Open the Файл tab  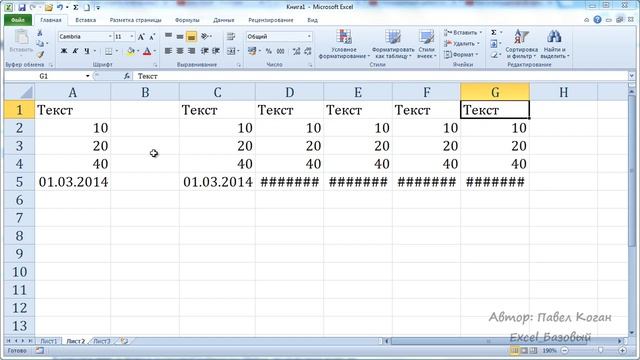click(x=18, y=20)
